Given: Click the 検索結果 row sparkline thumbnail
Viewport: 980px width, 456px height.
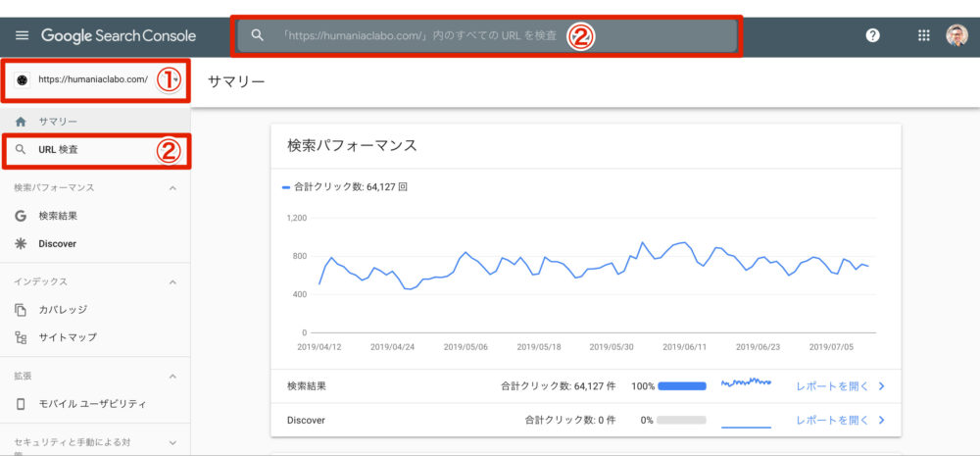Looking at the screenshot, I should point(746,382).
